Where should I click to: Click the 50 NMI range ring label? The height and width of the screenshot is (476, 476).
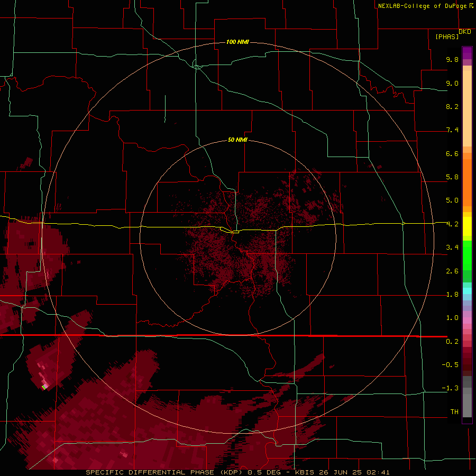(x=237, y=140)
